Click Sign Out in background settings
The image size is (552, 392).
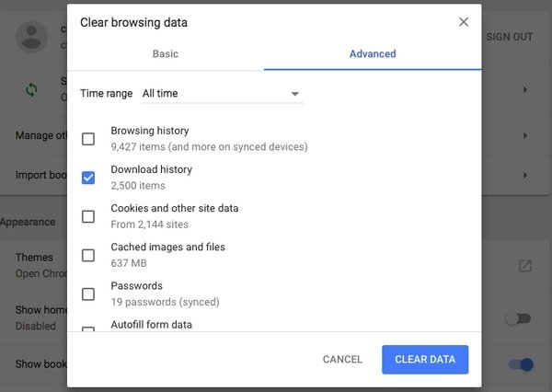[x=510, y=37]
